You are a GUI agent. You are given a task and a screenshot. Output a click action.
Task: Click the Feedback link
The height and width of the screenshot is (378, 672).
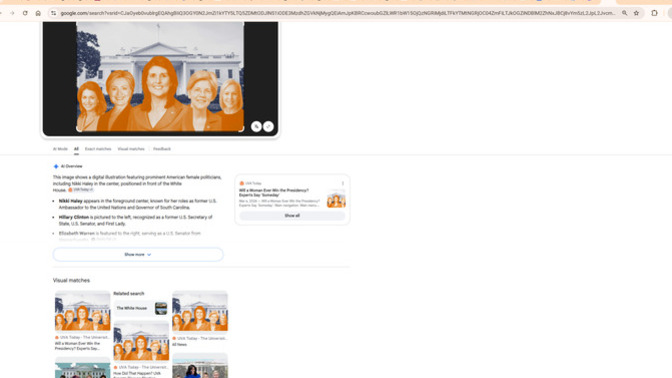pos(162,149)
